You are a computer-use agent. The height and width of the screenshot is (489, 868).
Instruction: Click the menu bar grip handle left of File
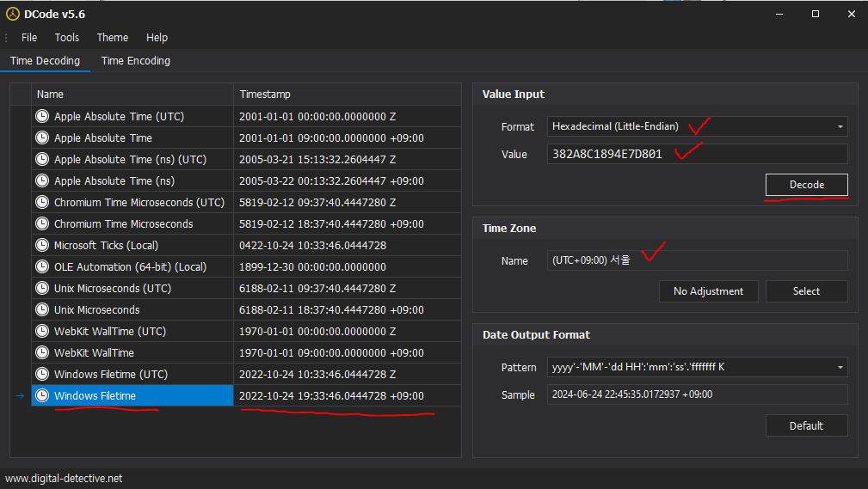[x=5, y=38]
